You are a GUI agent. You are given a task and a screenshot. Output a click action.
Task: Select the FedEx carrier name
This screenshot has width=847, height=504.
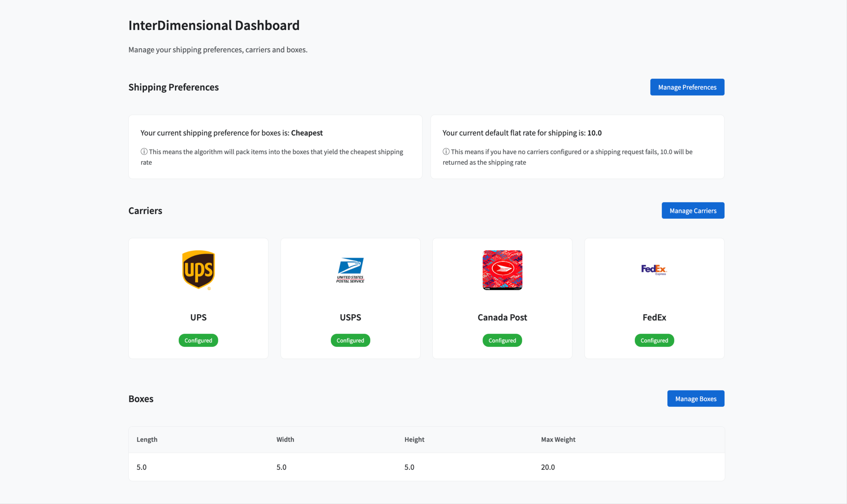654,317
